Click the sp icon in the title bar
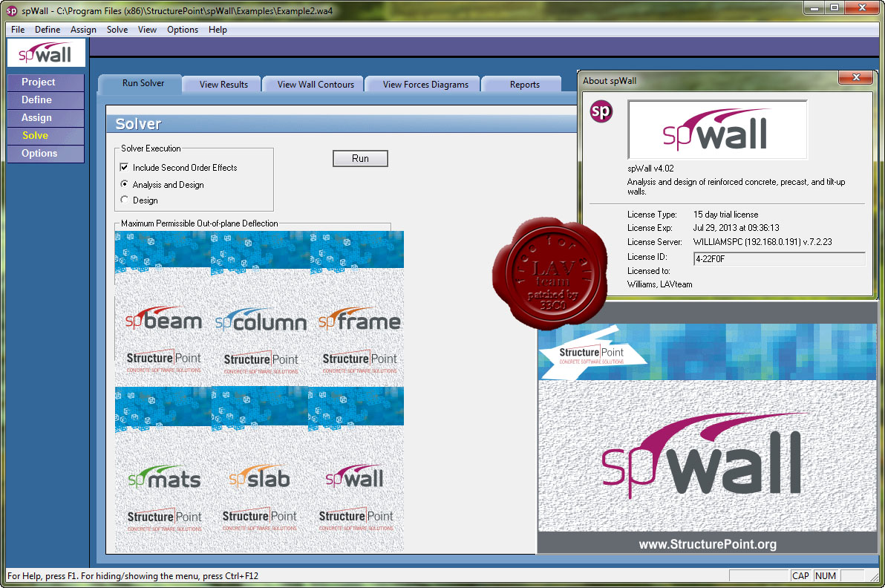The image size is (885, 588). point(11,10)
